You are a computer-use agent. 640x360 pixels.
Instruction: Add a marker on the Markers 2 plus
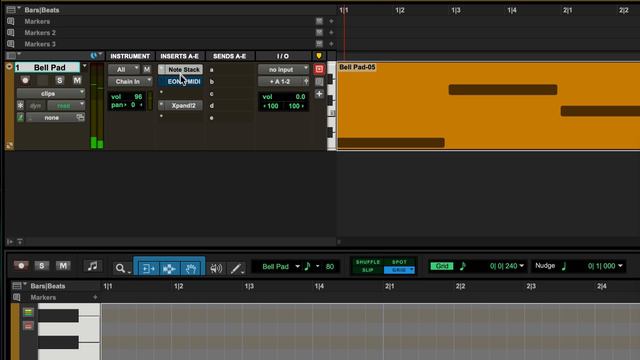[x=331, y=32]
